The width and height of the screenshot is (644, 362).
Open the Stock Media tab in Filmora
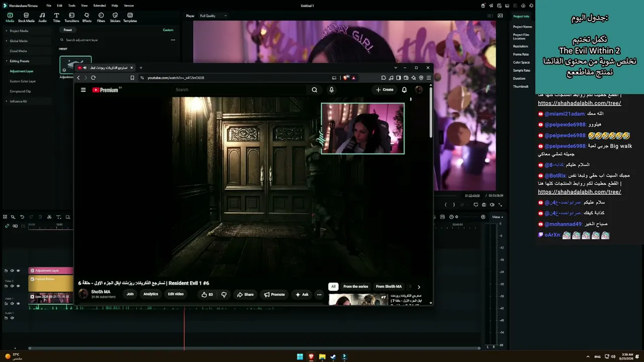(26, 18)
